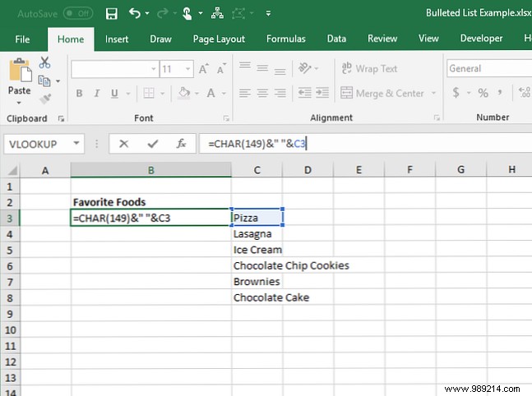Open the Font name dropdown

(154, 69)
